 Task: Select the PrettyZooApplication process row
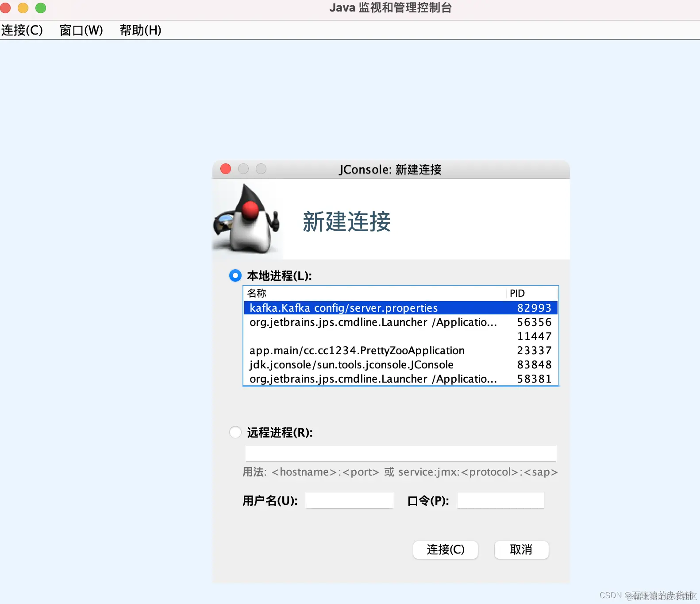pos(401,350)
